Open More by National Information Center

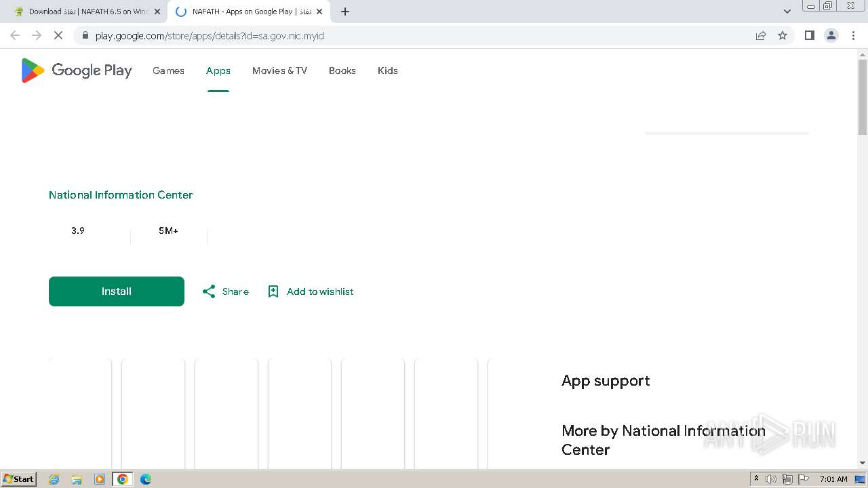663,440
